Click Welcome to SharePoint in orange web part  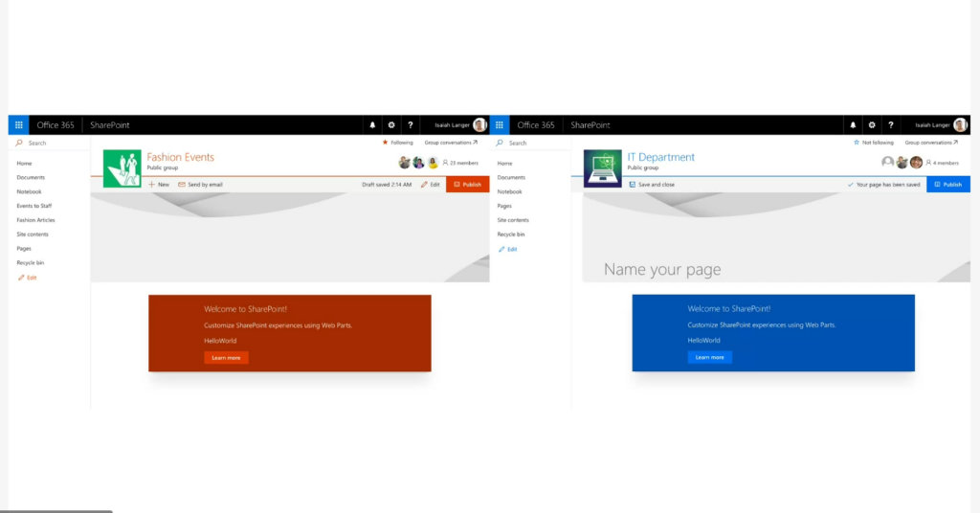coord(246,309)
